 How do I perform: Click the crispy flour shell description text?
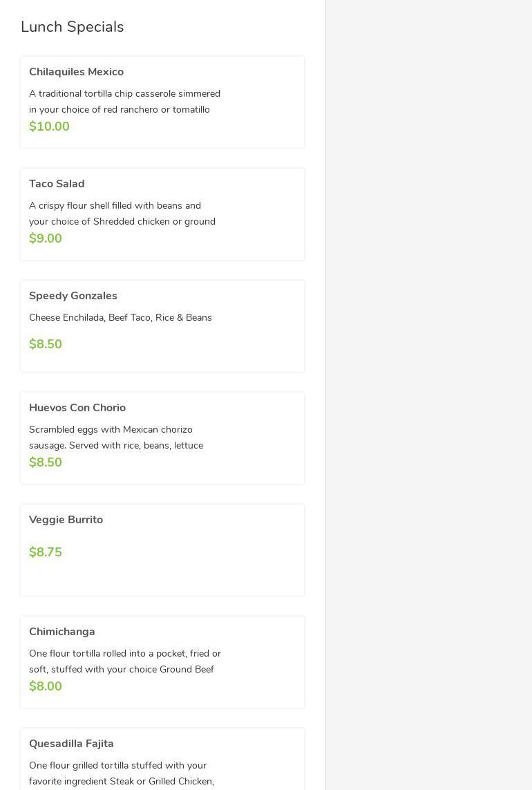122,214
